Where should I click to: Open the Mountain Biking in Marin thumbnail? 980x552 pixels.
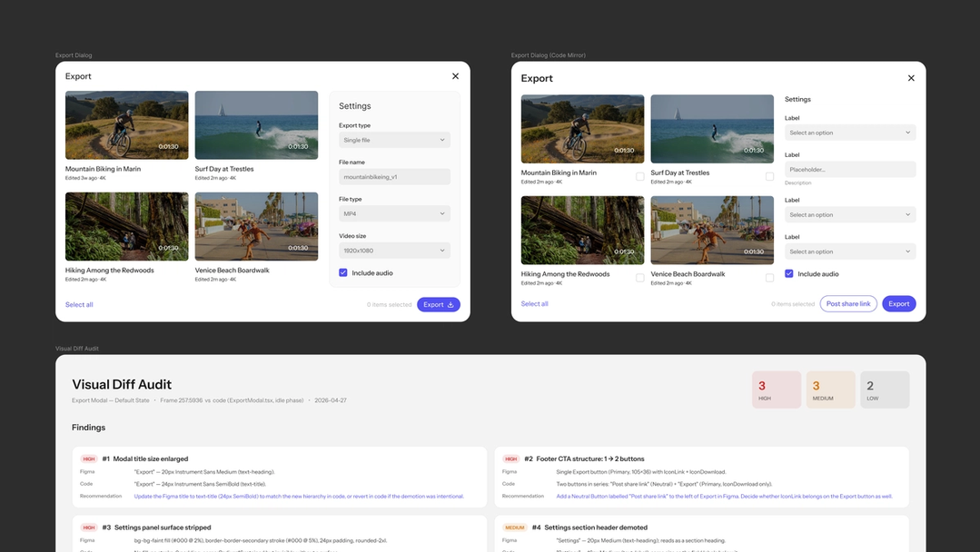(x=125, y=123)
